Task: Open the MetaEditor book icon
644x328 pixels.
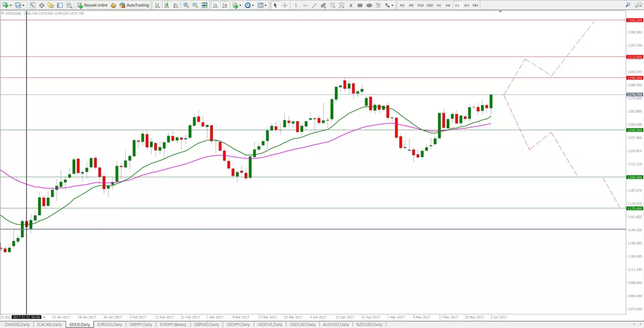Action: [x=113, y=5]
